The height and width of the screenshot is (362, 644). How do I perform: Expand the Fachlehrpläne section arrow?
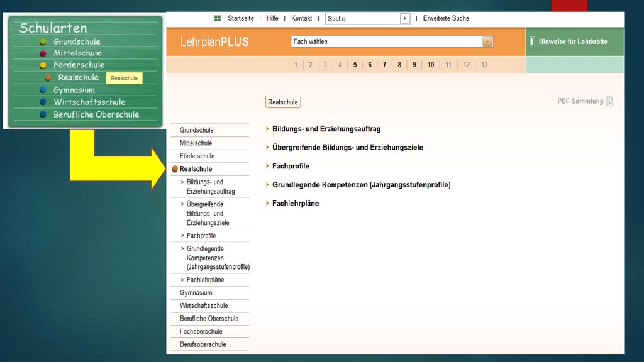(x=267, y=203)
